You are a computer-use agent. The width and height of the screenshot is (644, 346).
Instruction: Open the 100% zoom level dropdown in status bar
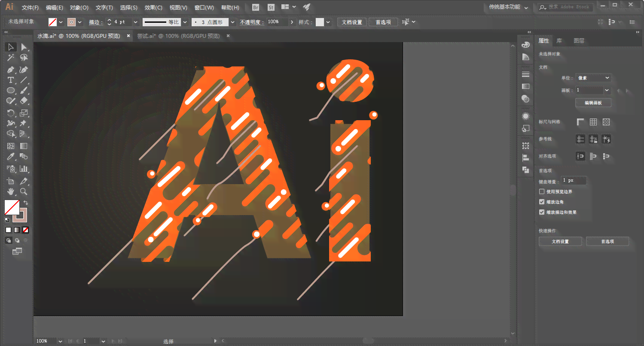60,341
